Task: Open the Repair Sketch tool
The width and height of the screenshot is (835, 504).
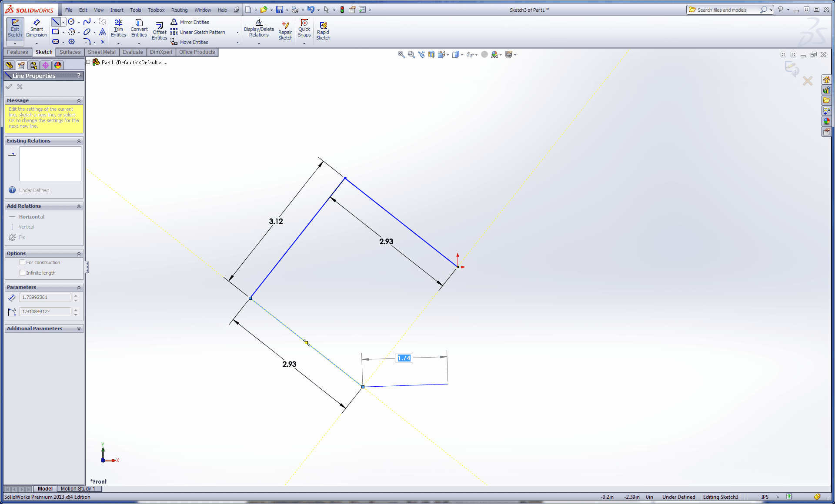Action: click(285, 31)
